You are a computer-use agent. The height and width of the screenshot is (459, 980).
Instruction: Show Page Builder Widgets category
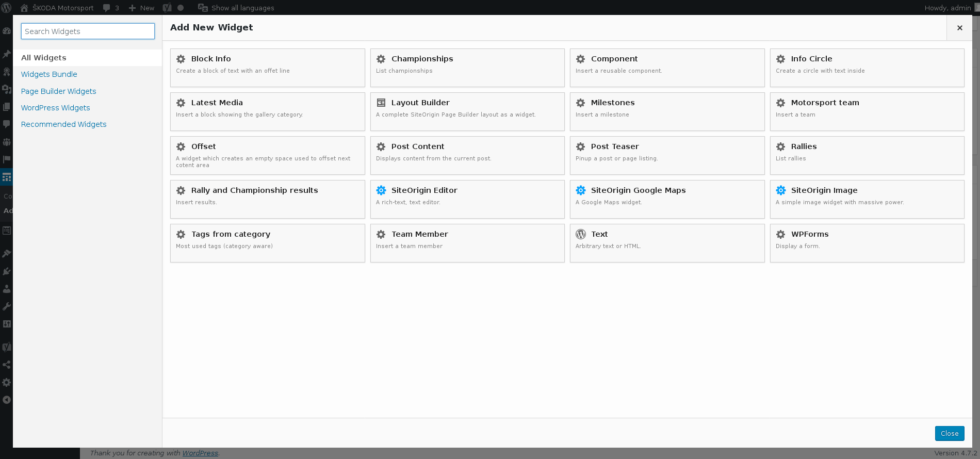tap(59, 91)
